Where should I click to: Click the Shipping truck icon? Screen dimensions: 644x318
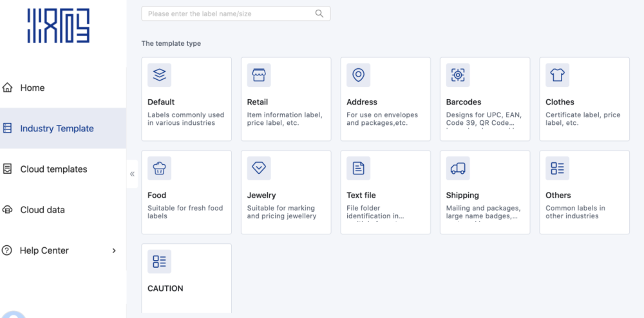(458, 168)
